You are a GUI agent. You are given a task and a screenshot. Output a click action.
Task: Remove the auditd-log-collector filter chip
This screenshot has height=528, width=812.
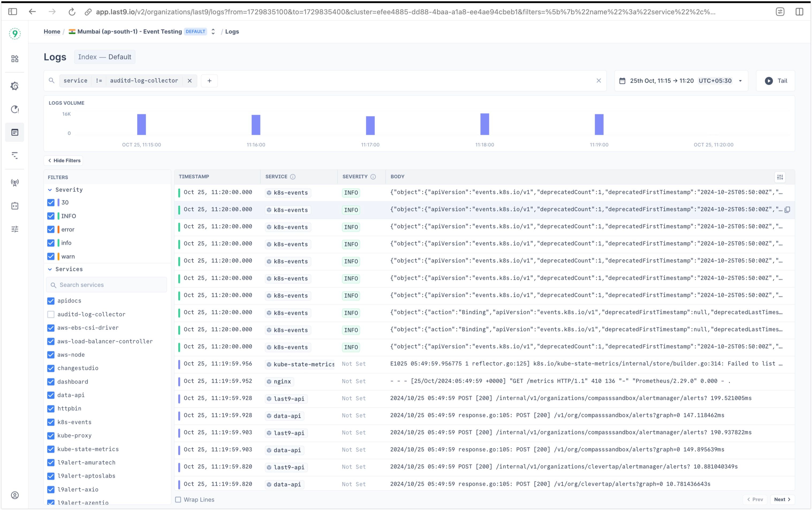point(190,81)
